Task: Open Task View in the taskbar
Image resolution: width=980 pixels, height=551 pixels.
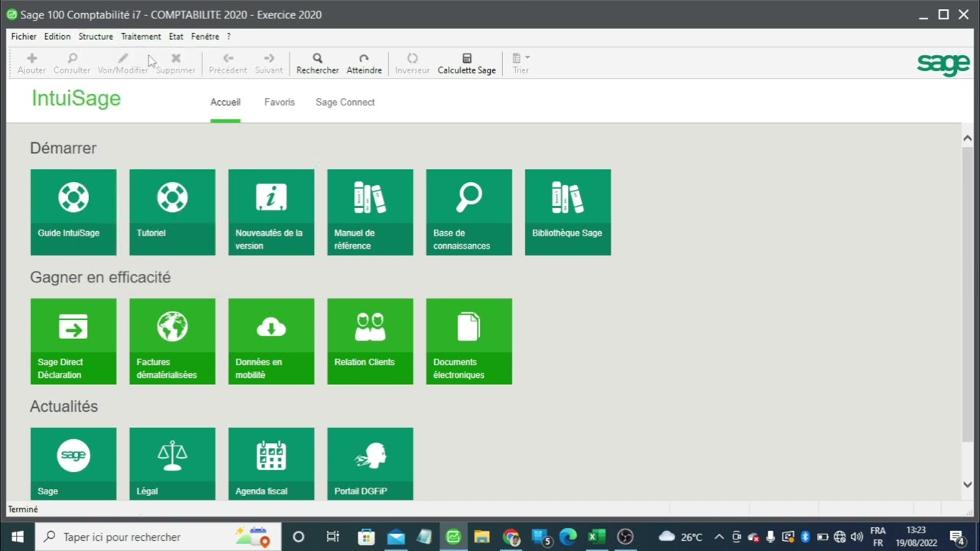Action: tap(332, 537)
